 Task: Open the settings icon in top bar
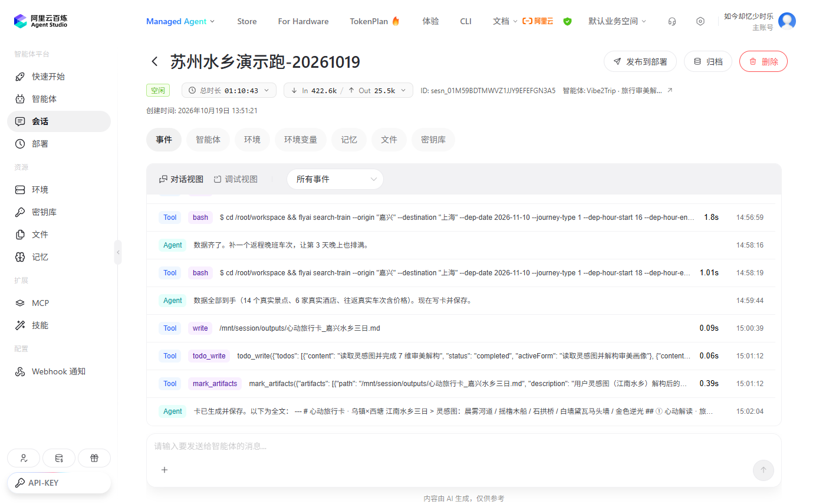pos(700,21)
